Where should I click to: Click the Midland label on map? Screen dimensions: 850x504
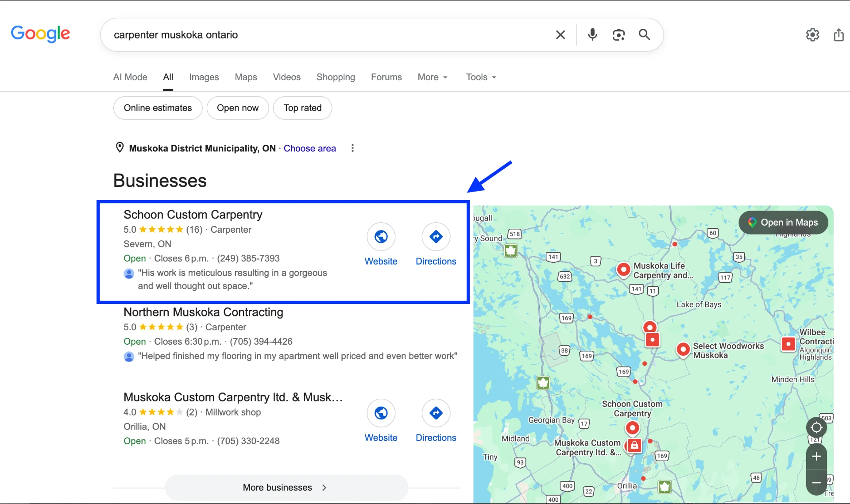[515, 438]
